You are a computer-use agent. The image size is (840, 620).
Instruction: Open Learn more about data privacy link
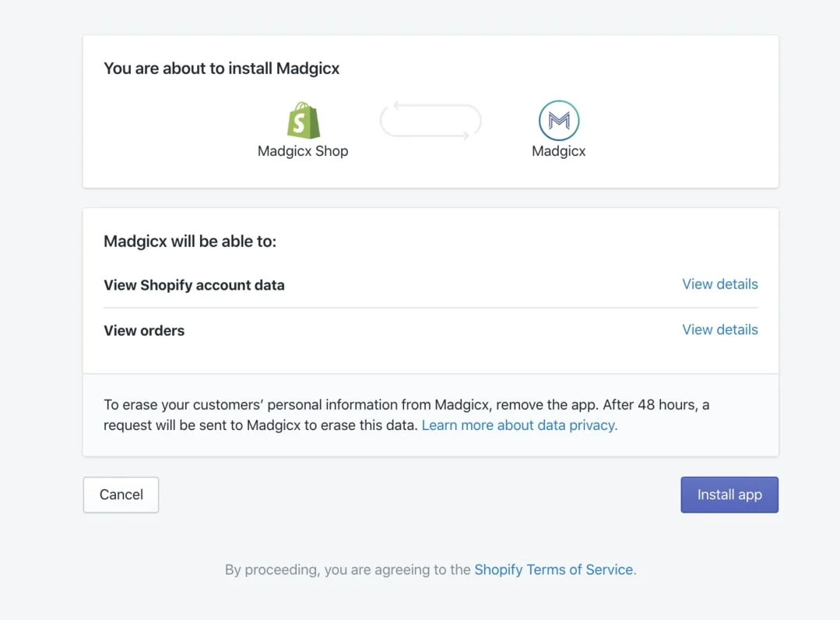519,425
